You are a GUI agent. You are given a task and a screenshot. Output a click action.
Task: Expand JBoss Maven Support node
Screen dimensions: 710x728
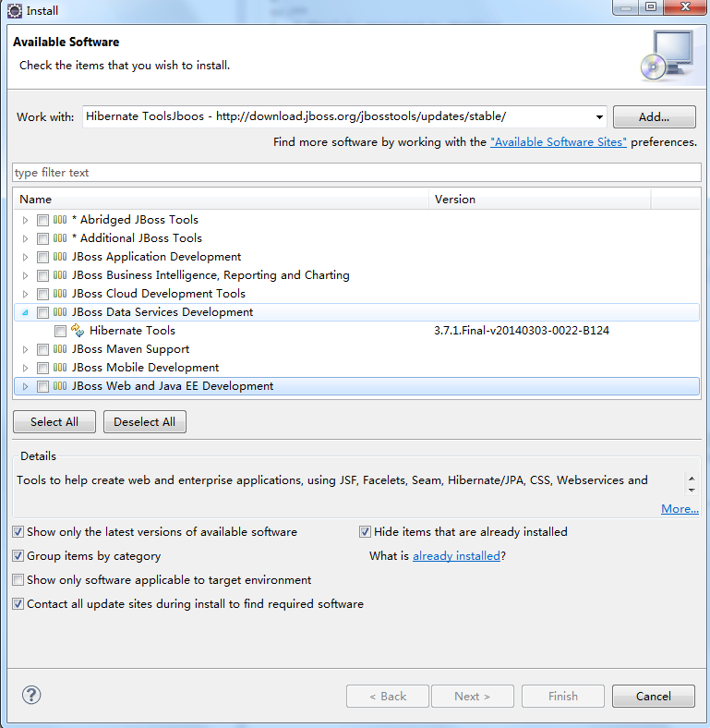[26, 349]
